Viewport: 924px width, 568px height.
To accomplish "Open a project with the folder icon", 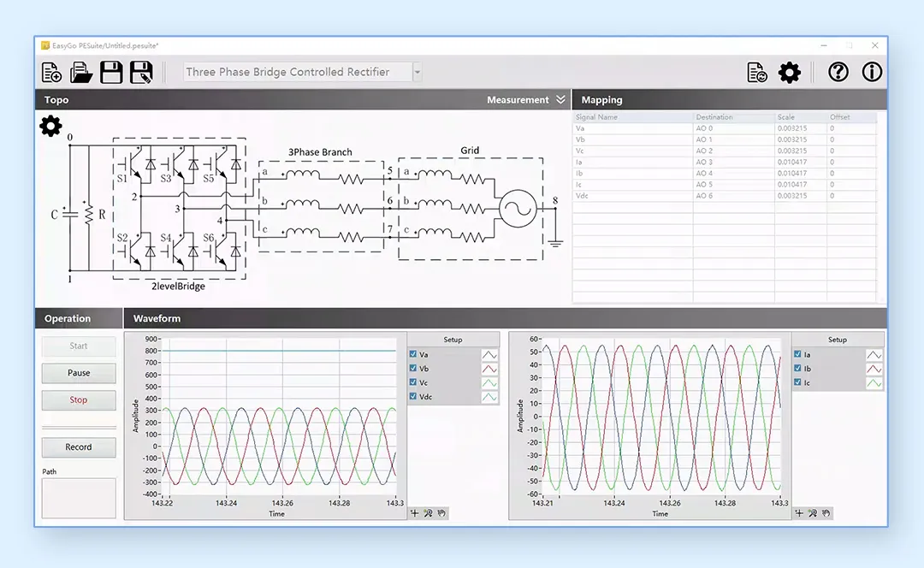I will 80,73.
